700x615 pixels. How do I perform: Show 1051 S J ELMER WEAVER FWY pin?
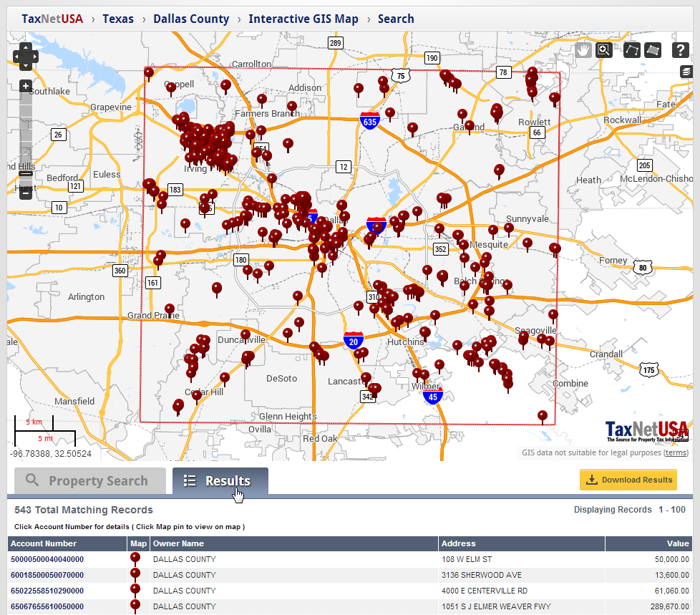(x=135, y=605)
